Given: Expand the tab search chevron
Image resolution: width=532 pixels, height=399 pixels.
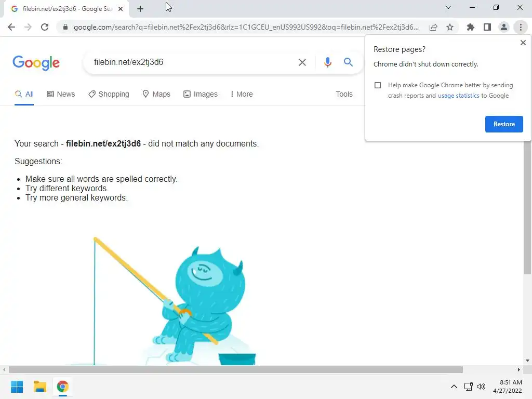Looking at the screenshot, I should point(448,7).
